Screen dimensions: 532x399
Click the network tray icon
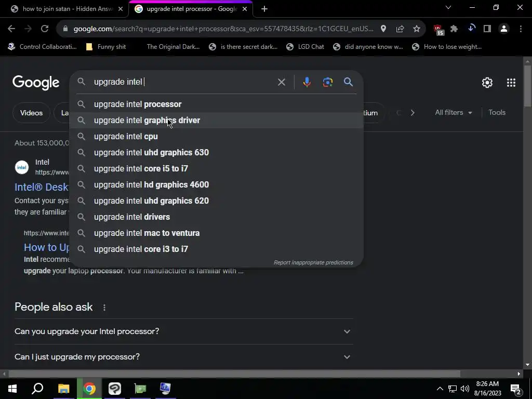(x=453, y=389)
